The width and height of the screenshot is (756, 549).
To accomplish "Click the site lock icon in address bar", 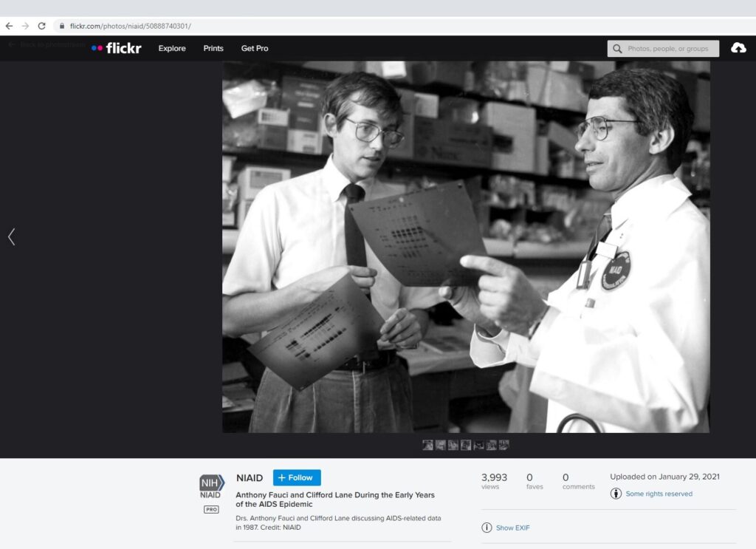I will click(62, 26).
